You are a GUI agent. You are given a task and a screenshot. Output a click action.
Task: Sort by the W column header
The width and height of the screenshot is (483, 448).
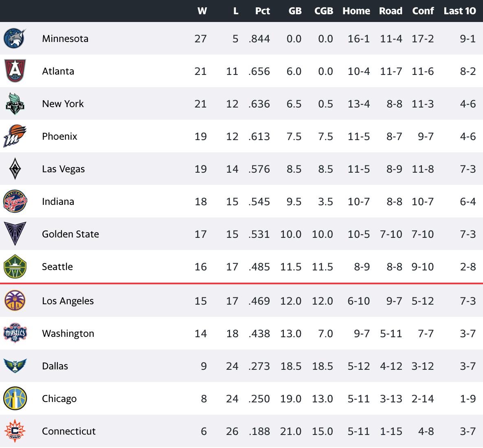coord(202,11)
